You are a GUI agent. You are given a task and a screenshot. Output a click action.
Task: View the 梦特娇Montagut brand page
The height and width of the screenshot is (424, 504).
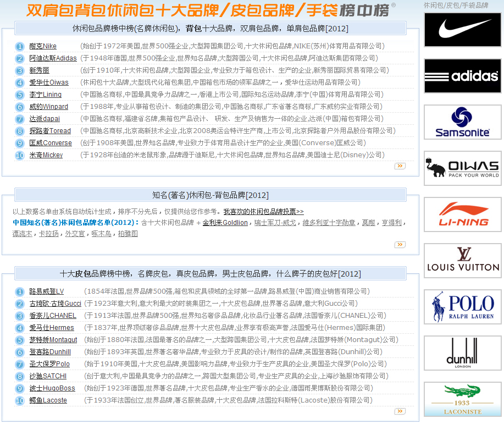coord(53,340)
